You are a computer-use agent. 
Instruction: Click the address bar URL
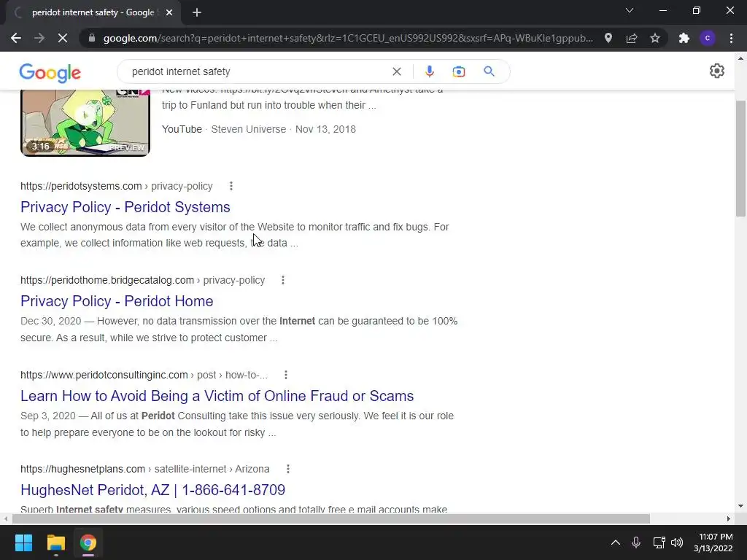click(x=348, y=38)
